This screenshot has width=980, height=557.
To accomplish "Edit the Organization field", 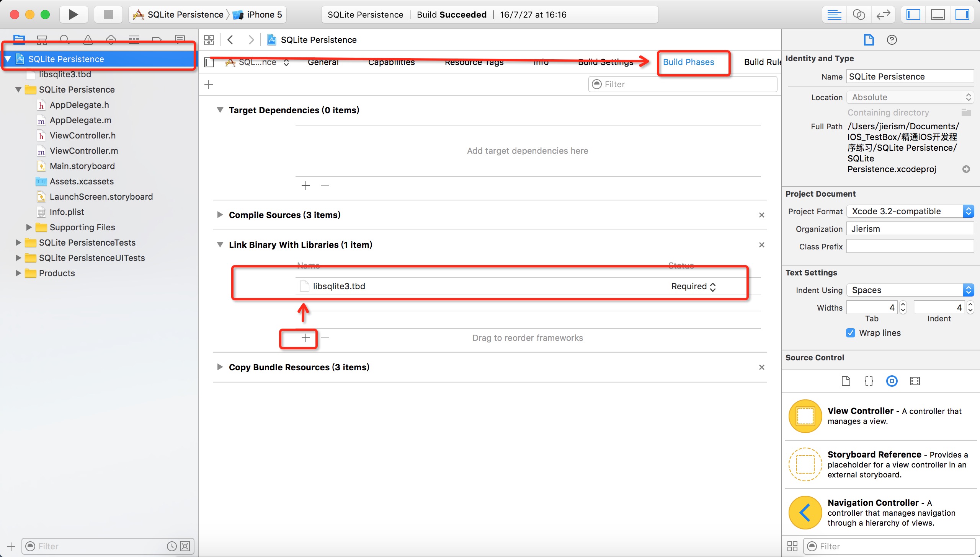I will [910, 229].
